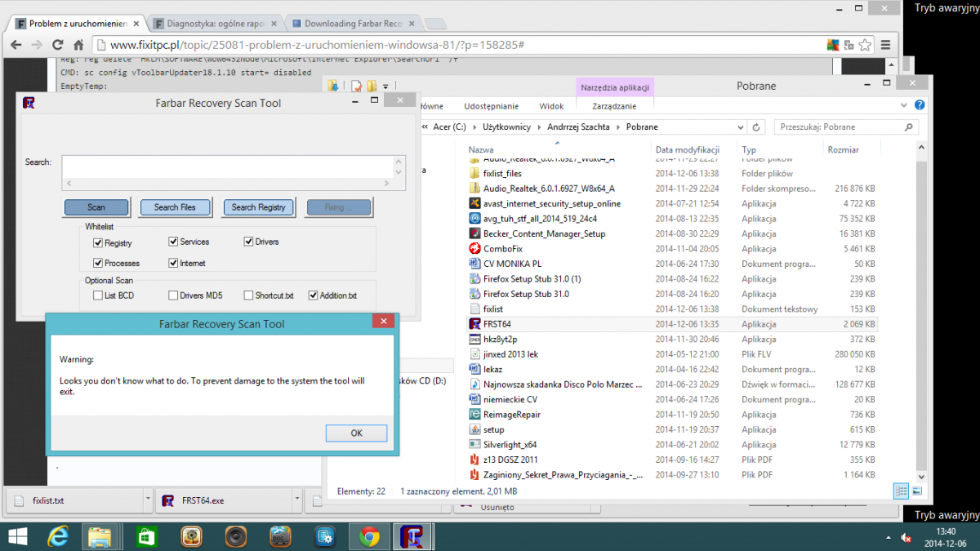
Task: Expand the Andrrzej Szachta breadcrumb arrow
Action: click(620, 127)
